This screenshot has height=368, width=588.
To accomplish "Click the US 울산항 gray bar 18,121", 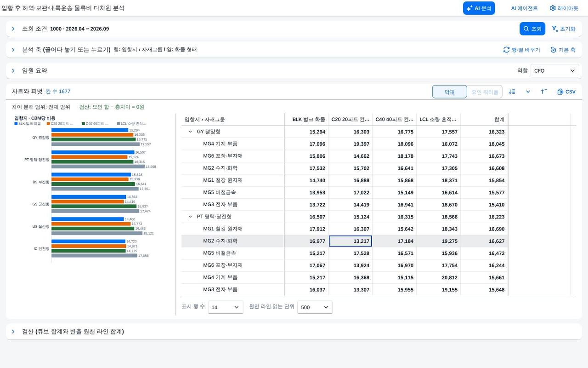I will (x=97, y=233).
